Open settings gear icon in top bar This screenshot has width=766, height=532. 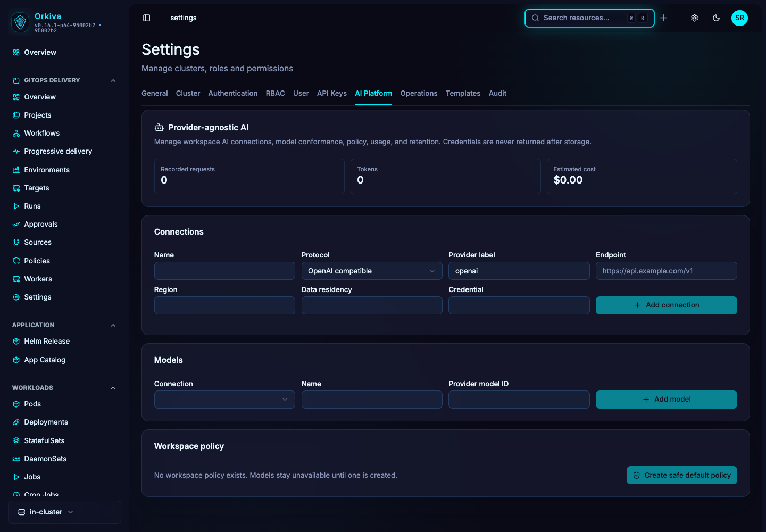coord(695,18)
